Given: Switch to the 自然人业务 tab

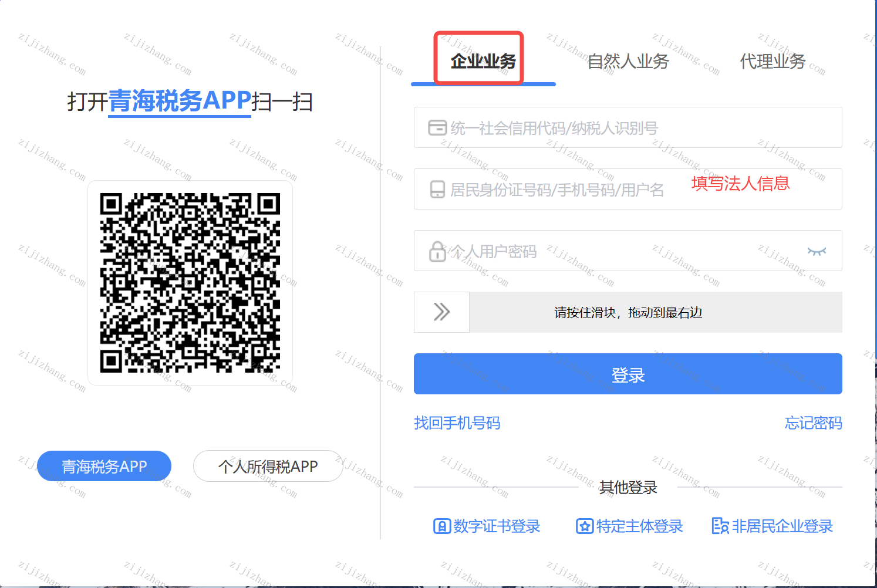Looking at the screenshot, I should (x=628, y=61).
